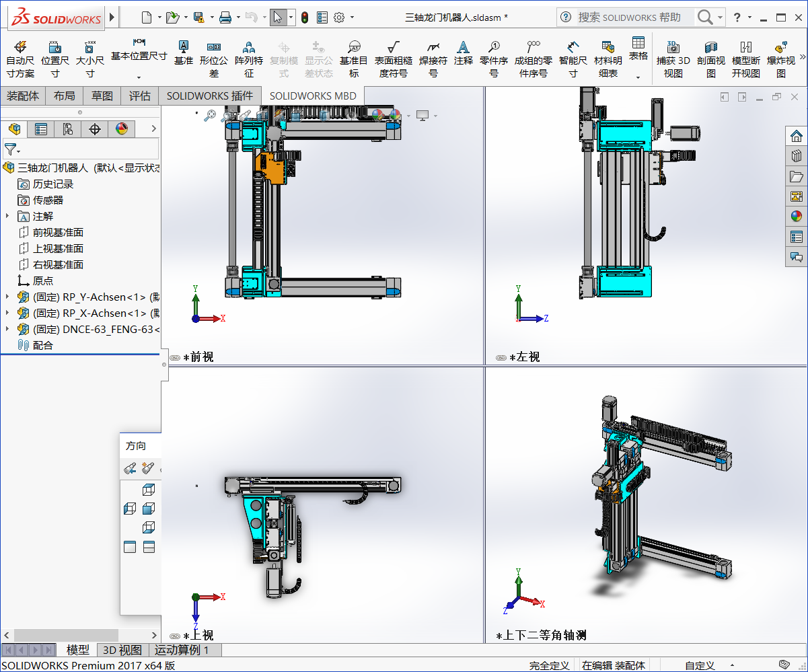Toggle the view link icon beside *前视
The width and height of the screenshot is (808, 672).
click(175, 358)
